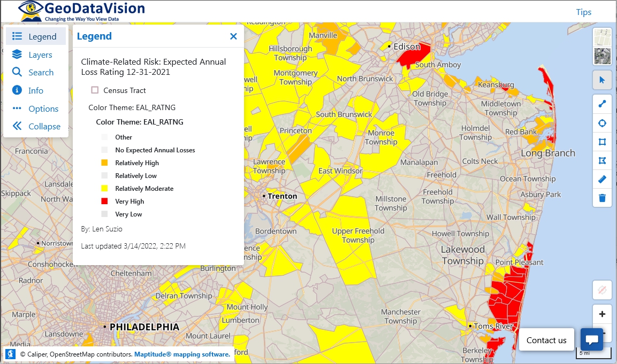Select the freehand polygon tool
The image size is (617, 364).
tap(602, 160)
